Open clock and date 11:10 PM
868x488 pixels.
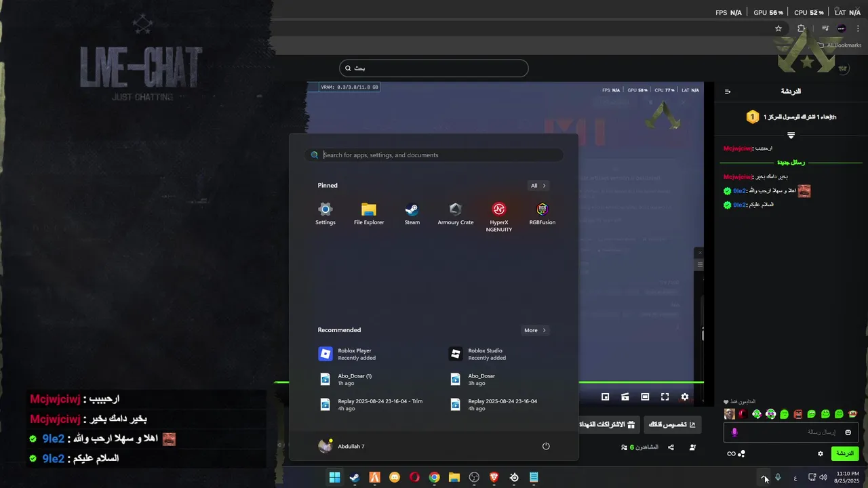(848, 477)
